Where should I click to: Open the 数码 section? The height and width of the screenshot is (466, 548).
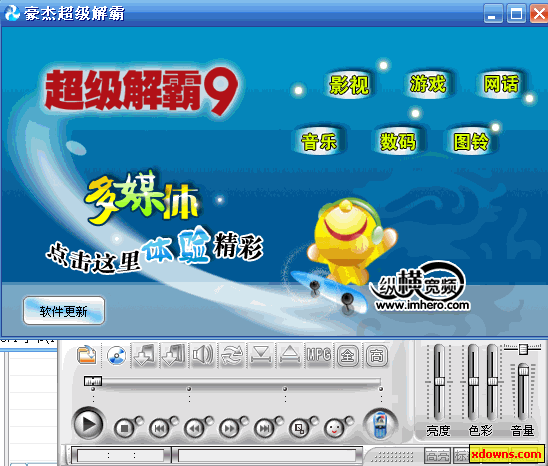pyautogui.click(x=398, y=142)
